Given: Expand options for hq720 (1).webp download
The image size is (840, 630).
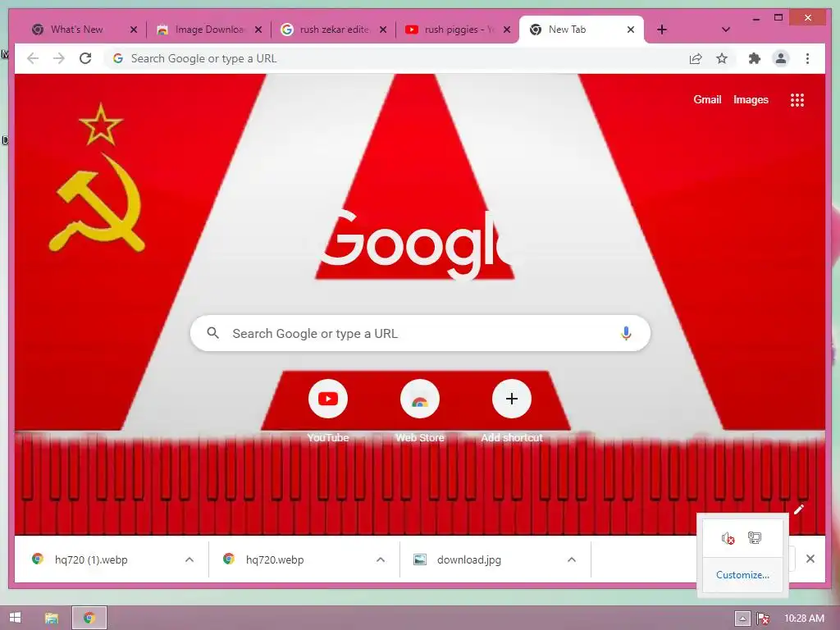Looking at the screenshot, I should pyautogui.click(x=189, y=559).
